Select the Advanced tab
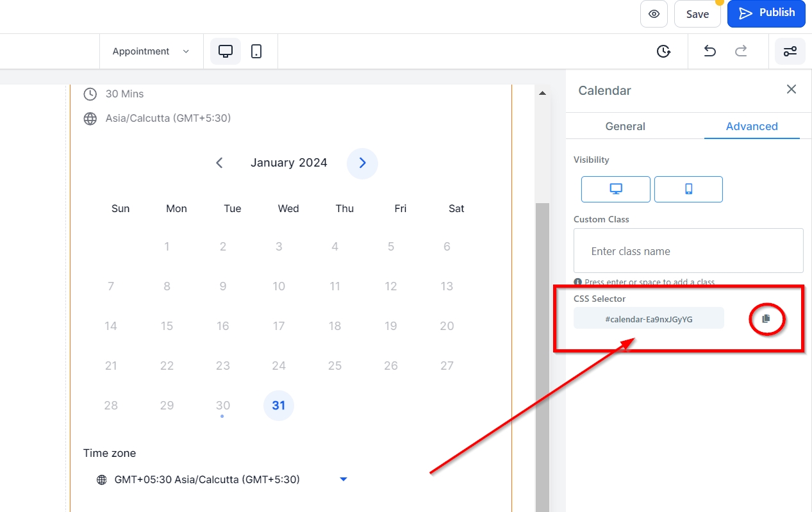 751,126
